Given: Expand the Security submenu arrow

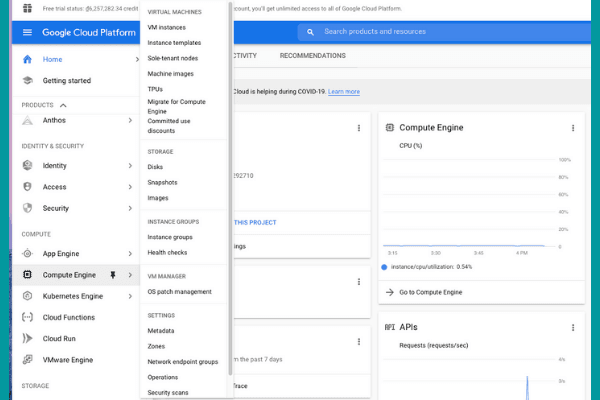Looking at the screenshot, I should click(130, 208).
